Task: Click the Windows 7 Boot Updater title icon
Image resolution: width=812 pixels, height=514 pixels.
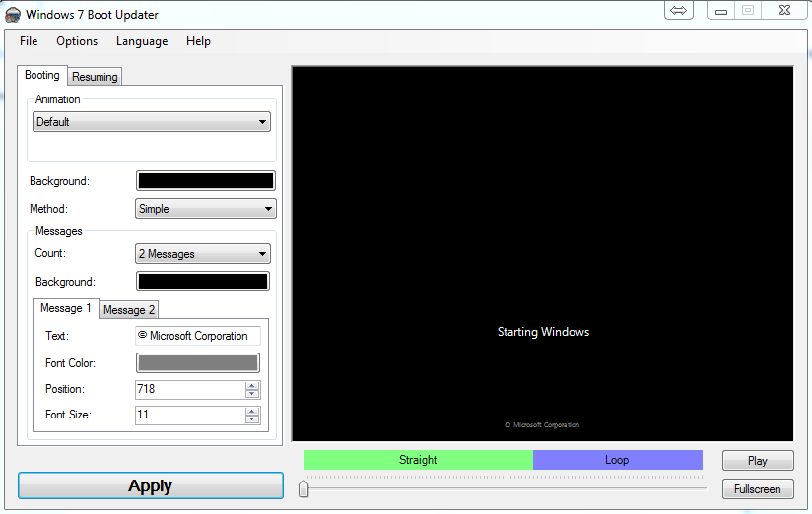Action: coord(13,15)
